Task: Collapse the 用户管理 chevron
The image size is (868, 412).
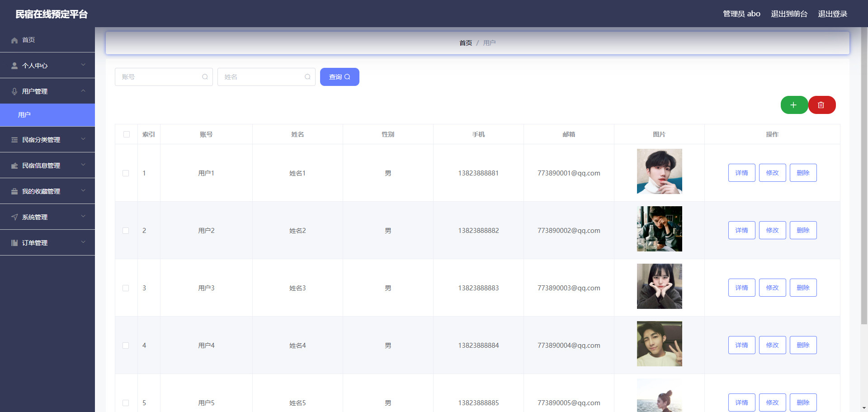Action: tap(83, 91)
